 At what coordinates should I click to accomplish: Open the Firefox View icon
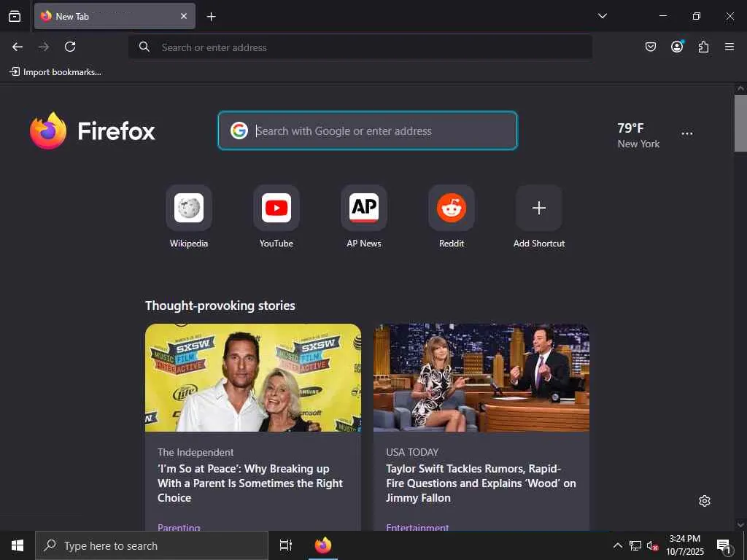pyautogui.click(x=15, y=16)
